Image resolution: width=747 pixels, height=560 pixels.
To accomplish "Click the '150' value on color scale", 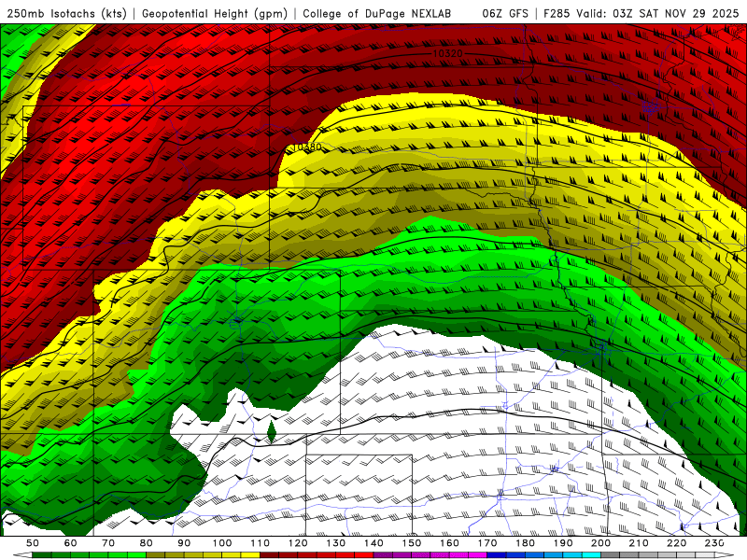I will (x=411, y=543).
